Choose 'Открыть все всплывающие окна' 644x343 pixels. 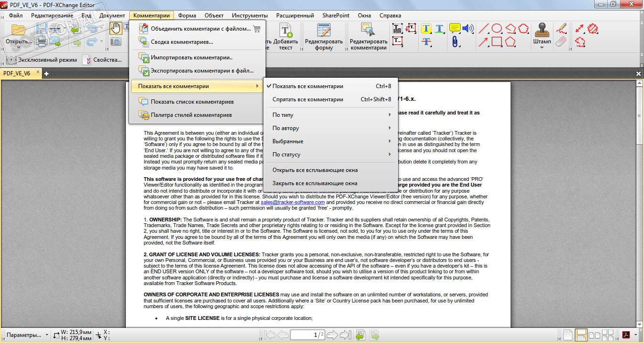[x=330, y=170]
